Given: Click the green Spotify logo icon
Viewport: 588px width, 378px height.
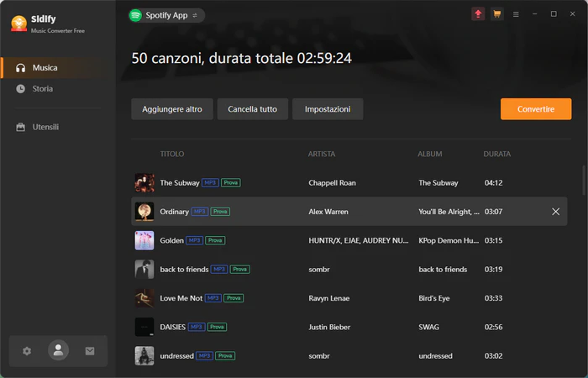Looking at the screenshot, I should (x=135, y=15).
